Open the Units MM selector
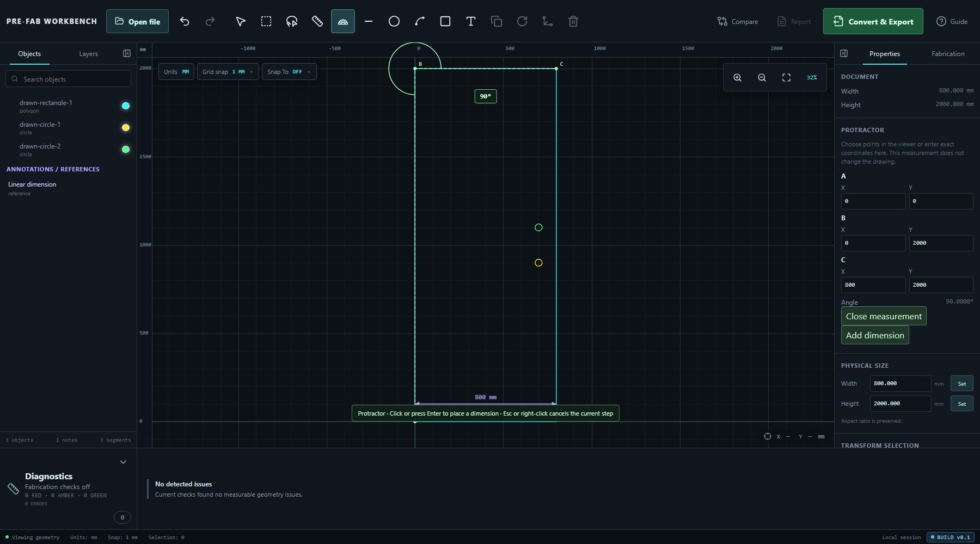980x544 pixels. [x=176, y=72]
